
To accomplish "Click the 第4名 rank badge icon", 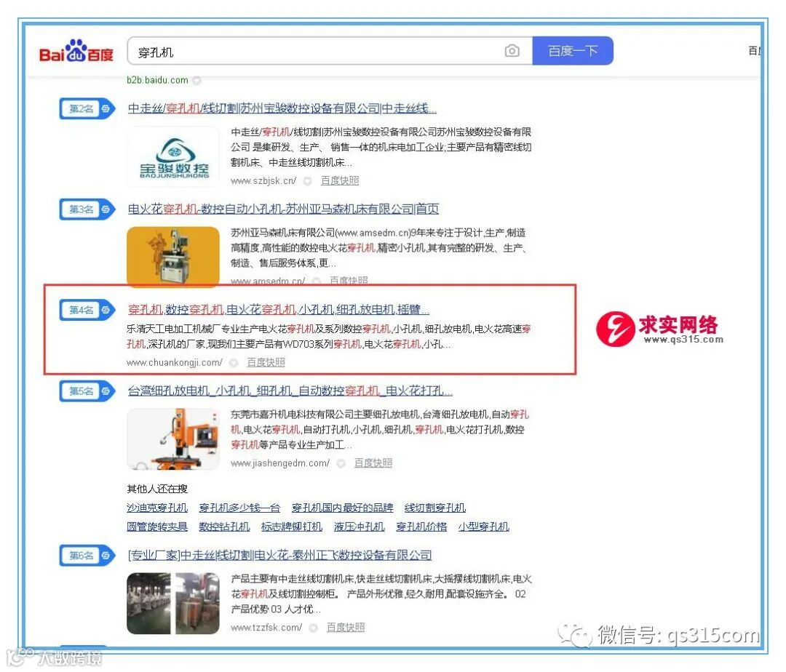I will point(88,310).
